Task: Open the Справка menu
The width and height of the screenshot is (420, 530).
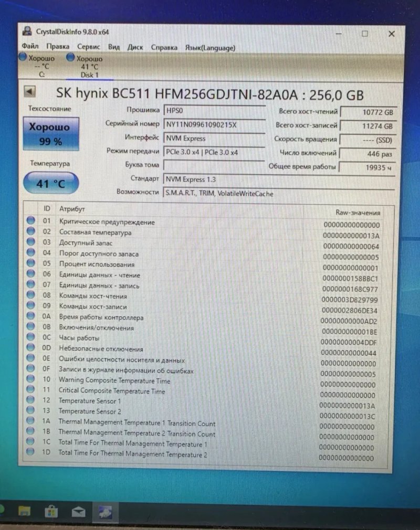Action: tap(164, 48)
